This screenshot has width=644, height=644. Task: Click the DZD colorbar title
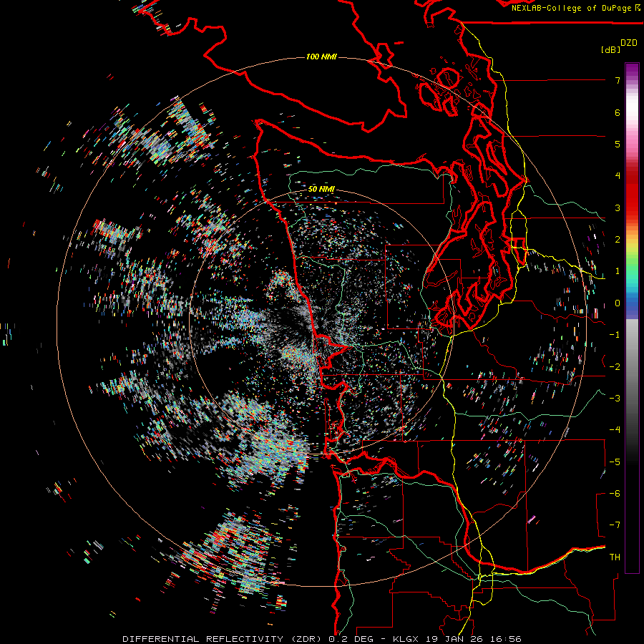pos(629,43)
